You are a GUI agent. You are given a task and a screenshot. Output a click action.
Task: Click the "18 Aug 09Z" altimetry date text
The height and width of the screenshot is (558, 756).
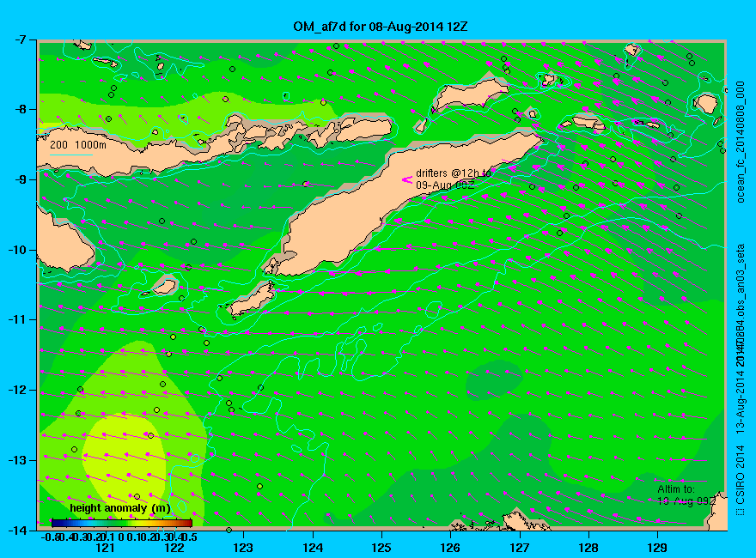(686, 501)
